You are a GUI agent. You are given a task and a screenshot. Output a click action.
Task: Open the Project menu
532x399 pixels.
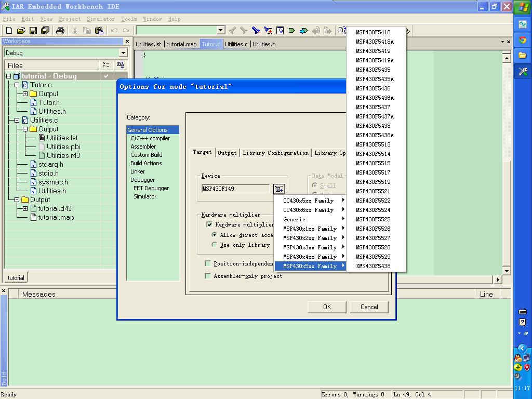(70, 19)
